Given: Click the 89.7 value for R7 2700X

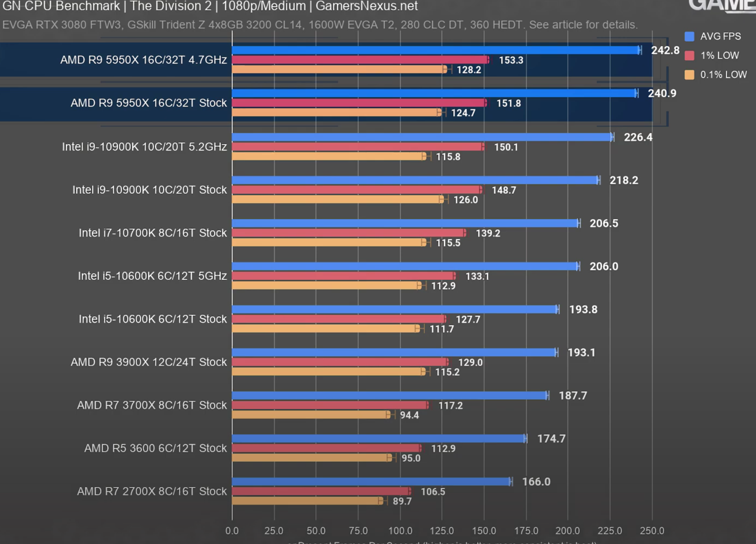Looking at the screenshot, I should click(x=402, y=501).
